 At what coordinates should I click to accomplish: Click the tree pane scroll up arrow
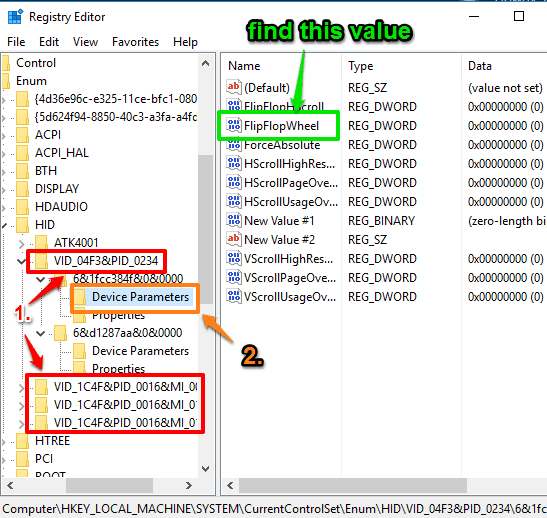(x=205, y=63)
